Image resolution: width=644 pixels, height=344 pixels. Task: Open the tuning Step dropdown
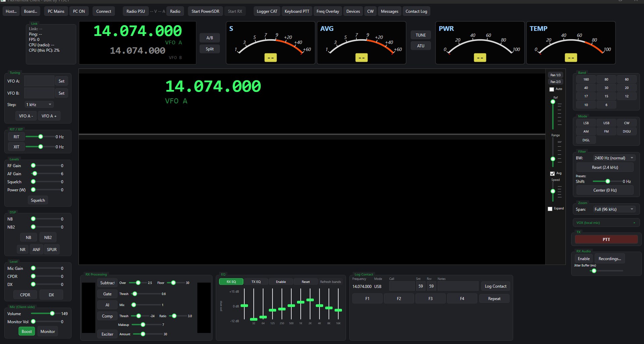coord(39,105)
